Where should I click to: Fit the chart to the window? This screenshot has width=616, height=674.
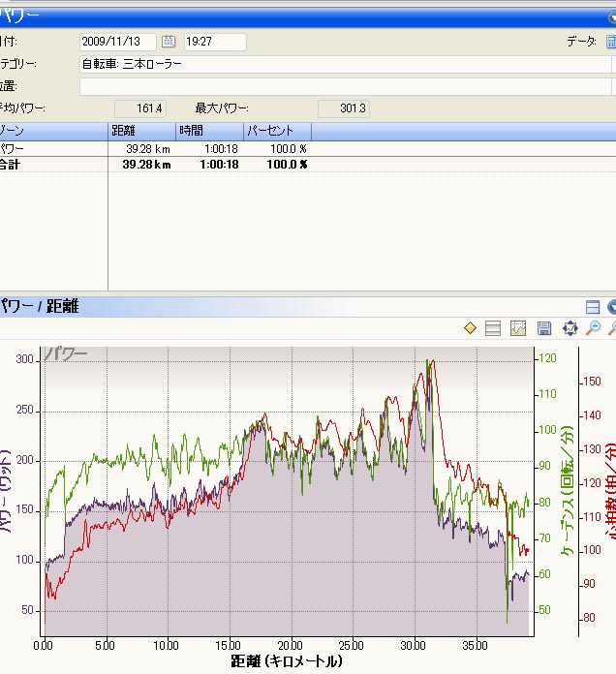(570, 328)
